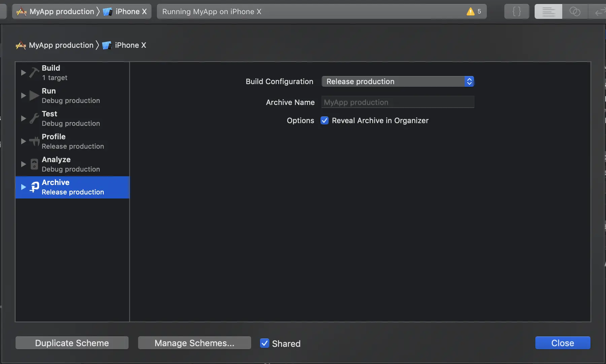Screen dimensions: 606x364
Task: Expand the Build action disclosure triangle
Action: pyautogui.click(x=23, y=73)
